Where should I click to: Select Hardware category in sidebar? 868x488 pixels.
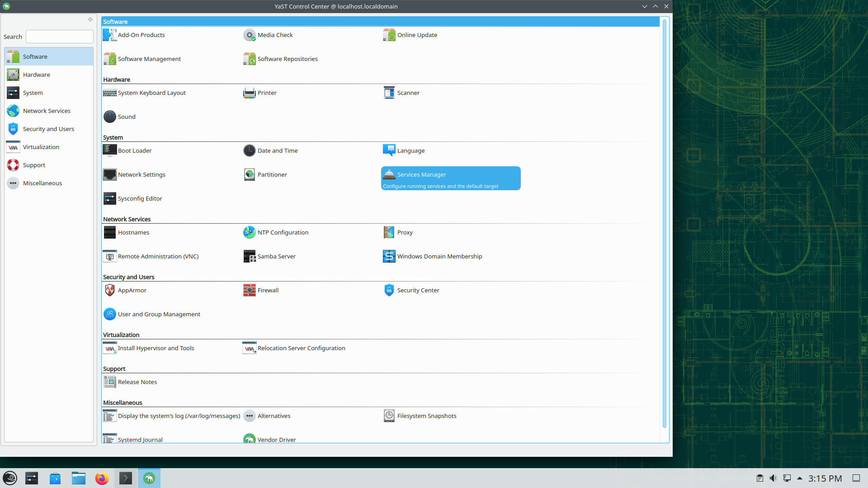(x=49, y=75)
